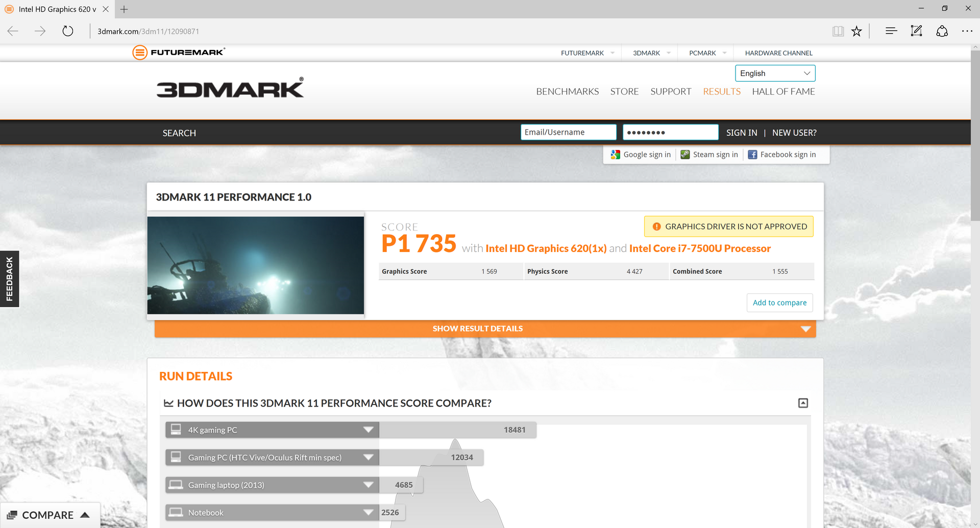The width and height of the screenshot is (980, 528).
Task: Expand SHOW RESULT DETAILS bar
Action: click(485, 329)
